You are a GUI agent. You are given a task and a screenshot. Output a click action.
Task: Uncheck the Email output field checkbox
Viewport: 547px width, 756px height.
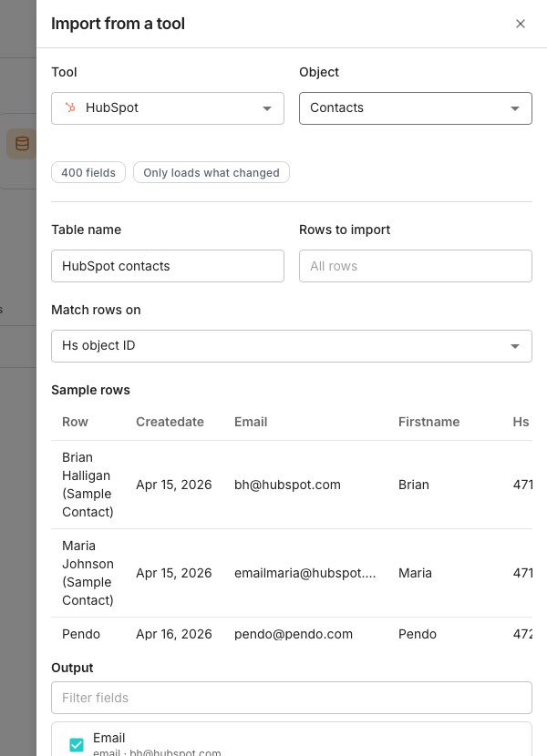[77, 745]
